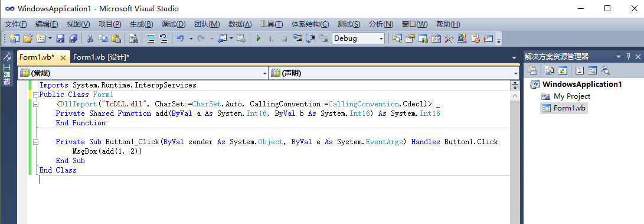Expand the (声明) method name dropdown
The width and height of the screenshot is (644, 224).
click(x=394, y=73)
